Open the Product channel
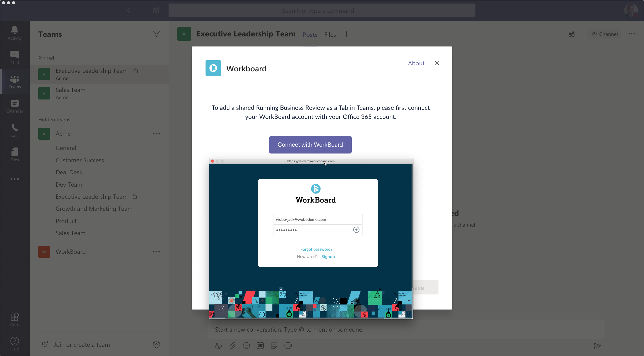The image size is (644, 356). pyautogui.click(x=66, y=221)
